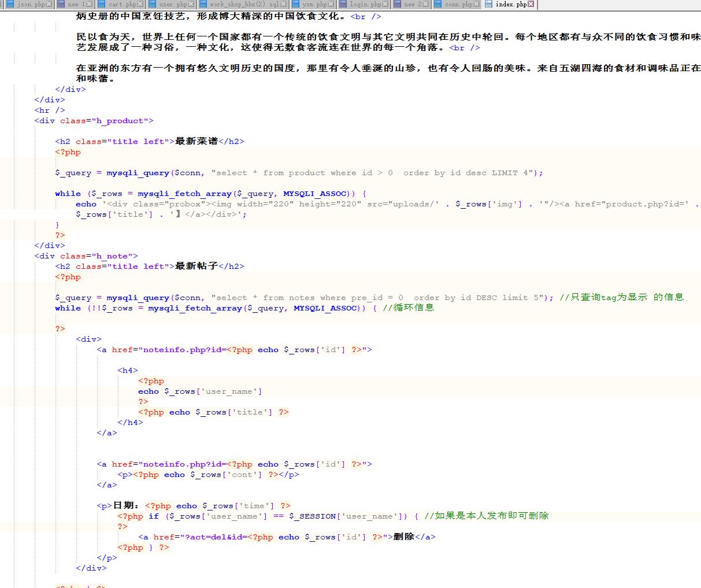
Task: Click the //循环信息 comment
Action: 408,308
